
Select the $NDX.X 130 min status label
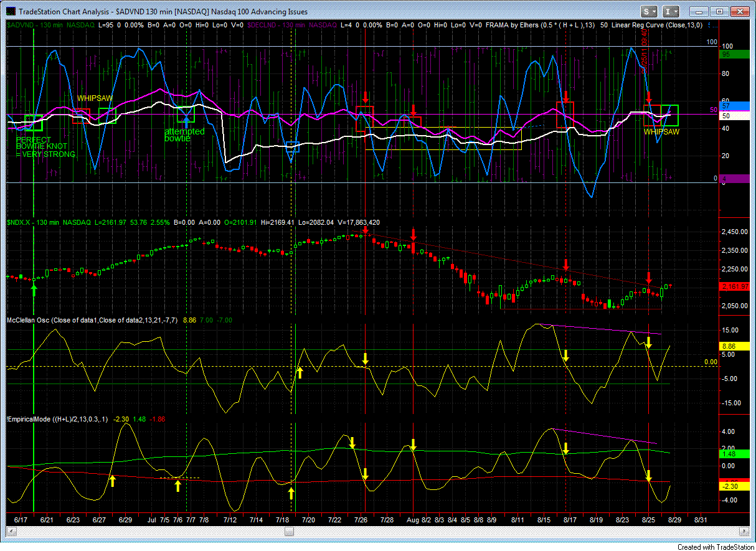tap(49, 222)
